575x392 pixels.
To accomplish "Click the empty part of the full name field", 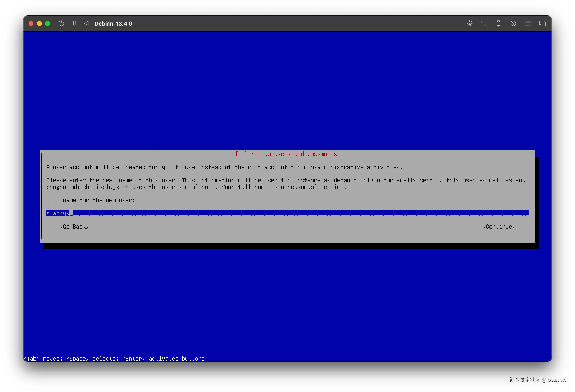I will tap(297, 213).
